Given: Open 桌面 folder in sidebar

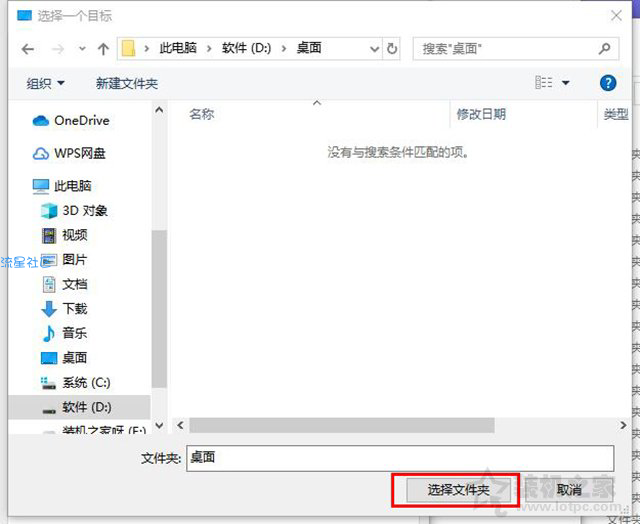Looking at the screenshot, I should [x=64, y=358].
